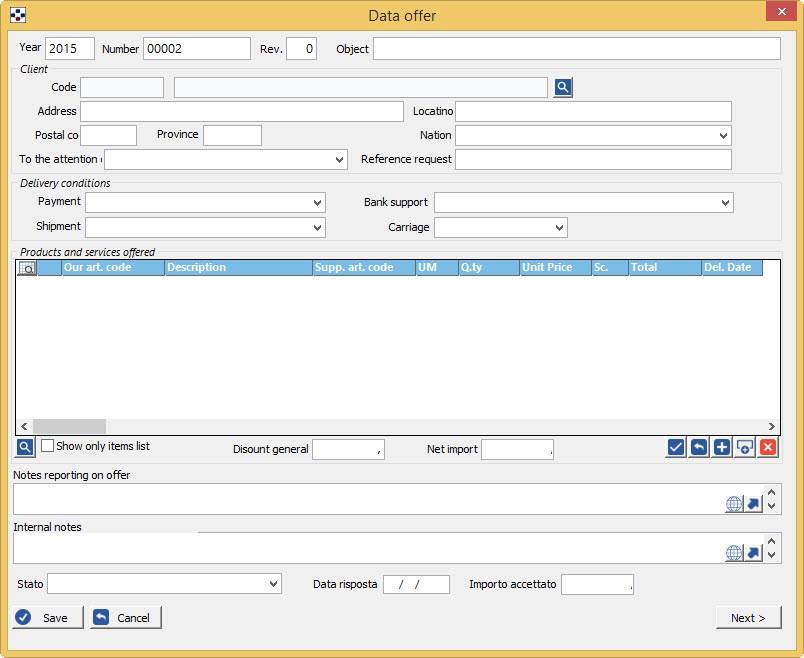
Task: Delete item with the red X icon
Action: coord(767,448)
